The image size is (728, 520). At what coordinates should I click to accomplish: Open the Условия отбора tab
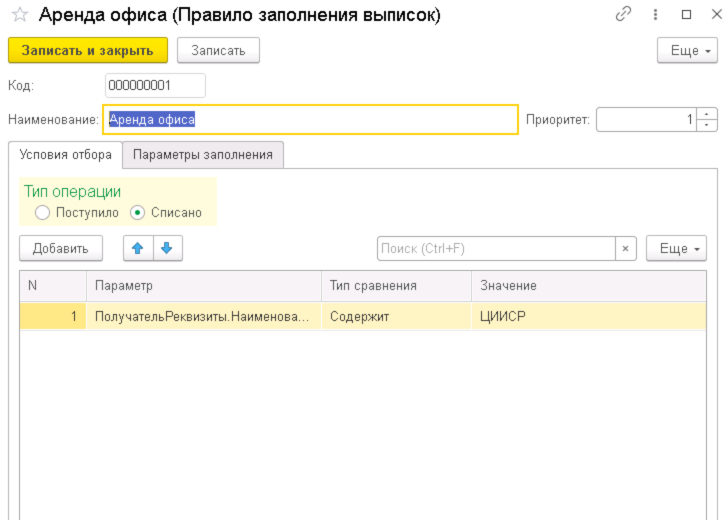tap(65, 155)
